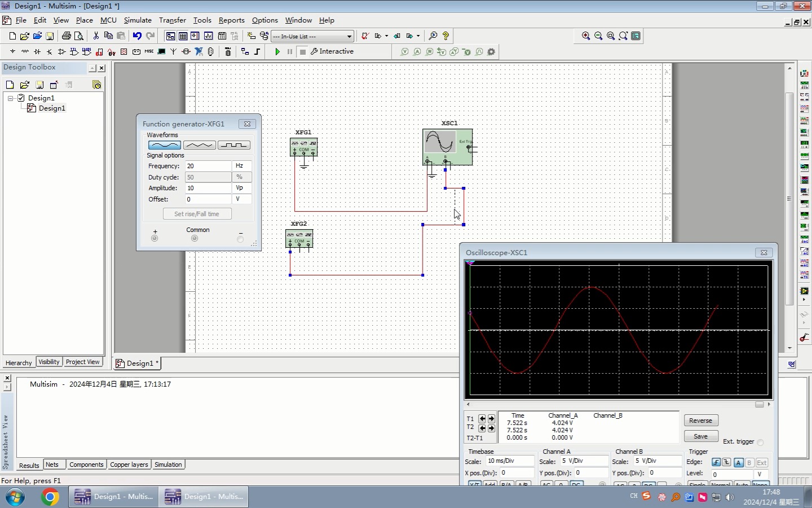Open the Grapher view toolbar icon

tap(208, 36)
